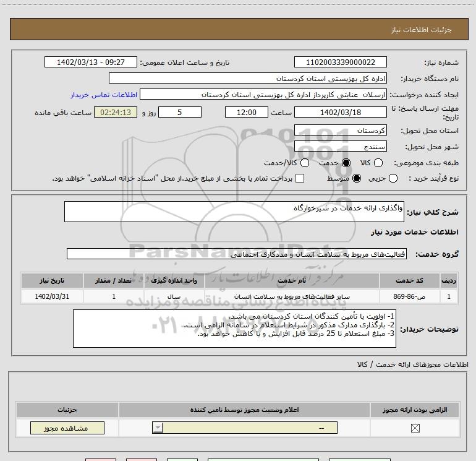
Task: Click the تعداد / مقدار column header
Action: click(113, 280)
